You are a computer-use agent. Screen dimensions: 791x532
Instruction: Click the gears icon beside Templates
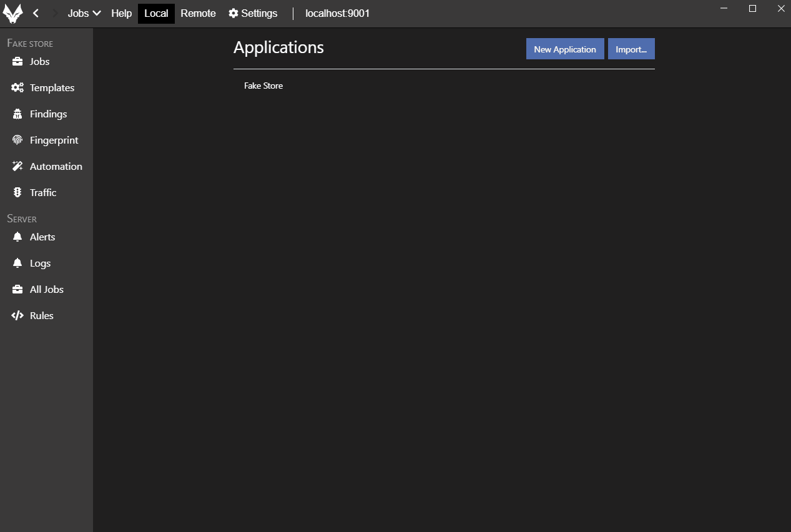click(17, 88)
